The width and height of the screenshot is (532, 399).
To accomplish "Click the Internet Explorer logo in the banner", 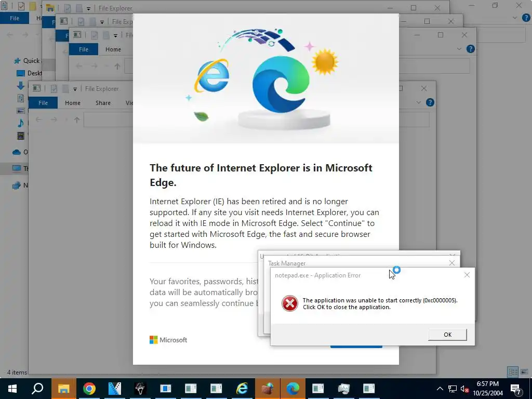I will pyautogui.click(x=212, y=75).
